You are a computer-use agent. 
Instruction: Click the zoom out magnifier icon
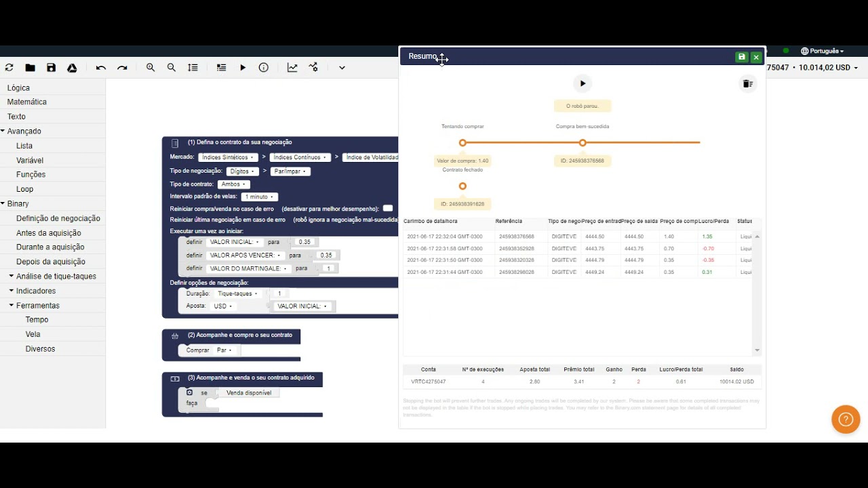172,68
